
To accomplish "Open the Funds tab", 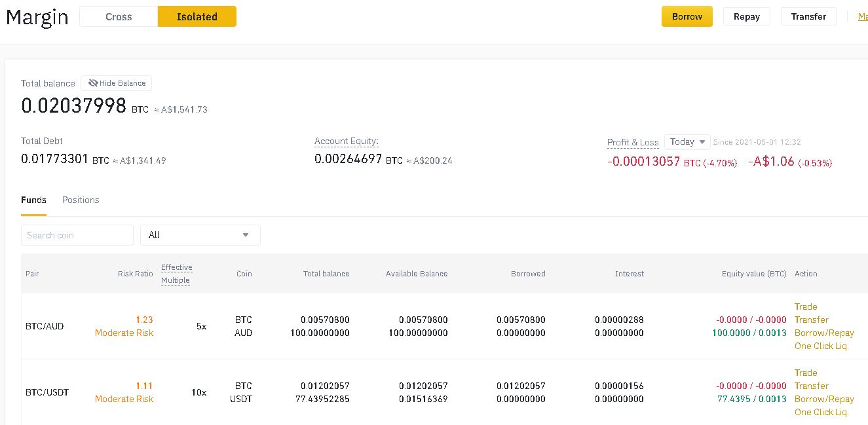I will click(33, 200).
